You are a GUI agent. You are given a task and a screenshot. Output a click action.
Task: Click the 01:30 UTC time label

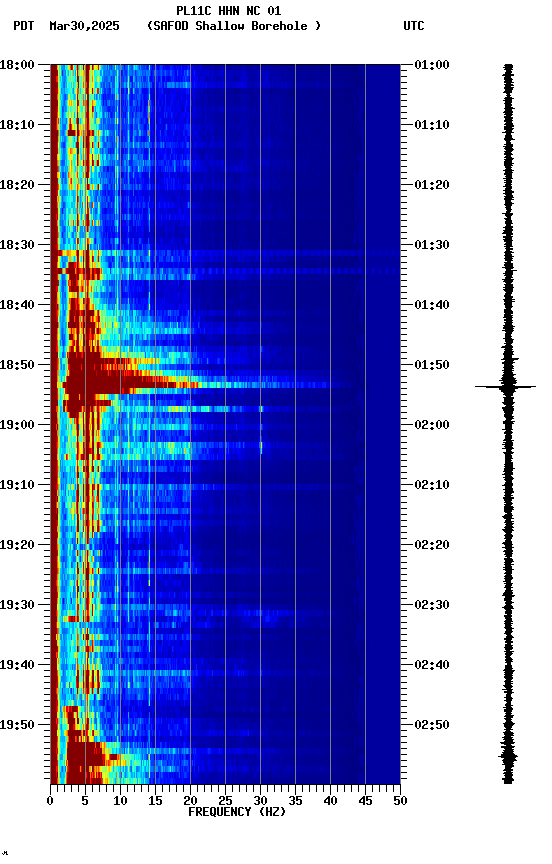click(x=432, y=245)
